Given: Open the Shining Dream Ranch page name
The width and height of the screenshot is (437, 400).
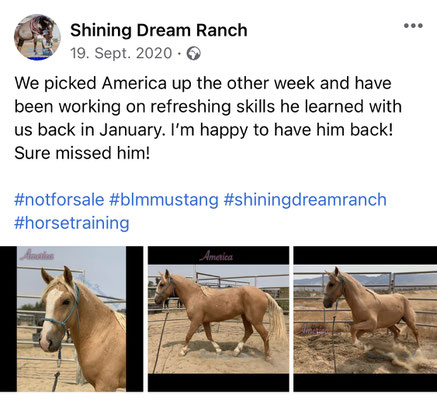Looking at the screenshot, I should 159,31.
